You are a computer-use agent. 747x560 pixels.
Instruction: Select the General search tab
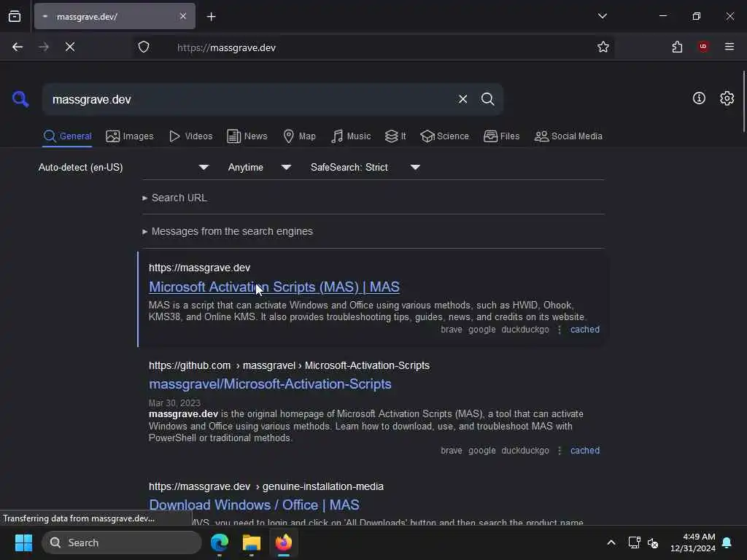pyautogui.click(x=67, y=136)
